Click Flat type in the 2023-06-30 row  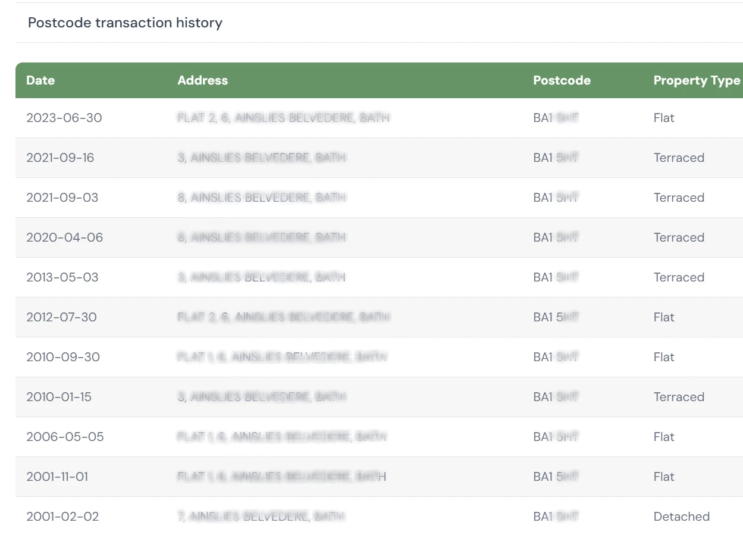point(664,118)
